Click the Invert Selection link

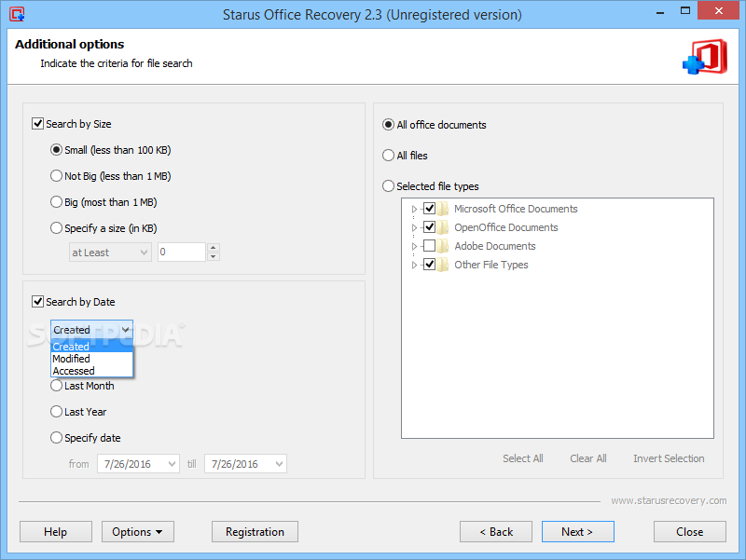click(669, 458)
